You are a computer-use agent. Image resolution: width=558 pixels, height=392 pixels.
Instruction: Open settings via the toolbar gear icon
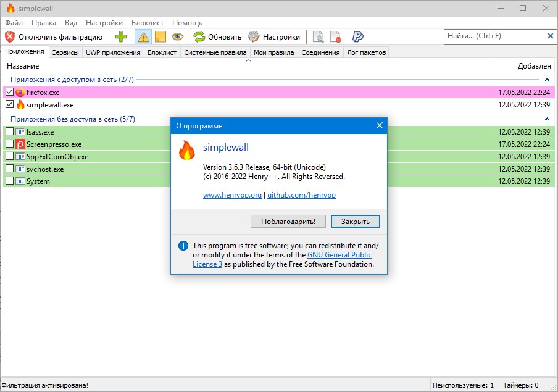(x=254, y=36)
